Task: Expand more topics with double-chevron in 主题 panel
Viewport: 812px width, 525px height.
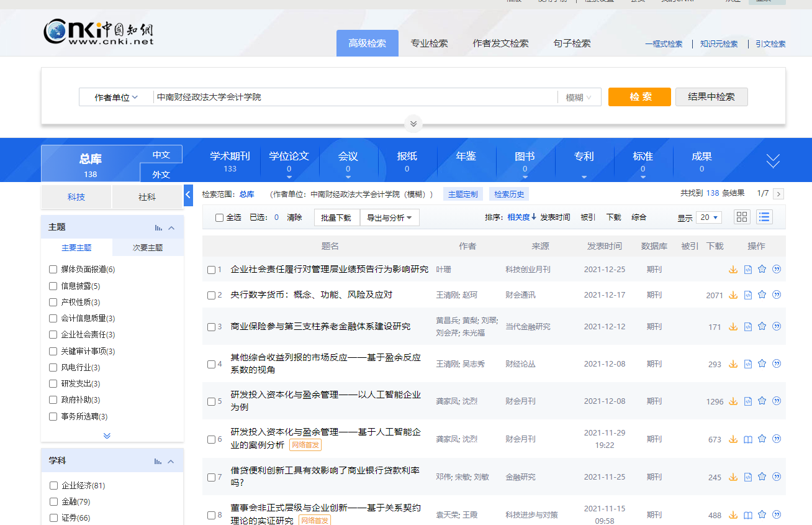Action: pos(107,436)
